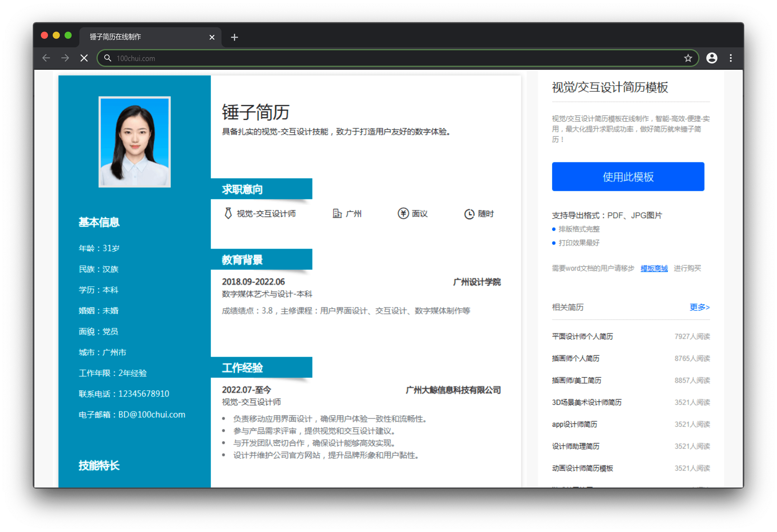Click the 2018.09-2022.06 education date
The image size is (777, 532).
pyautogui.click(x=253, y=282)
